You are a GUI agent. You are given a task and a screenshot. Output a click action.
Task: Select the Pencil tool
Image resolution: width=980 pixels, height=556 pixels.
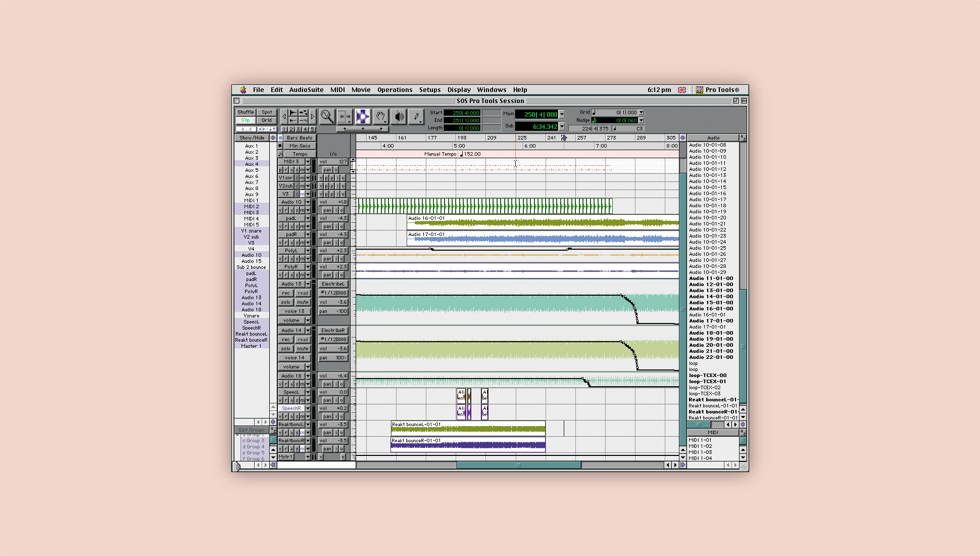pos(416,117)
